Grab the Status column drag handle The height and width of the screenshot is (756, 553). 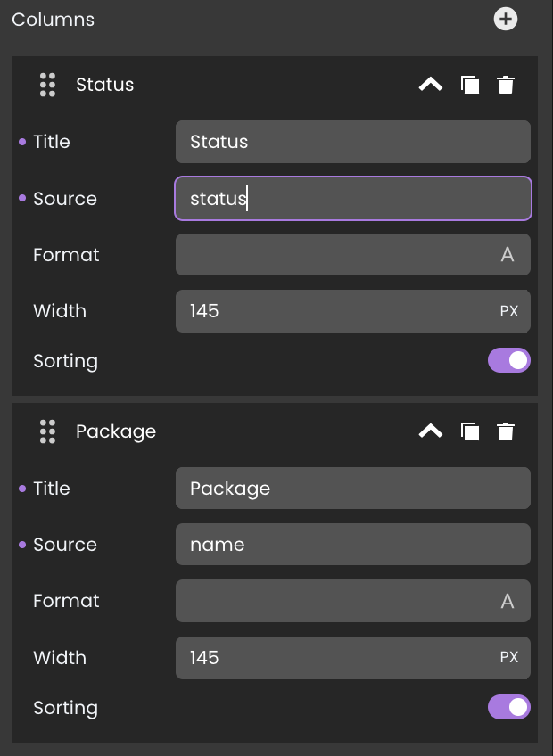[x=47, y=85]
